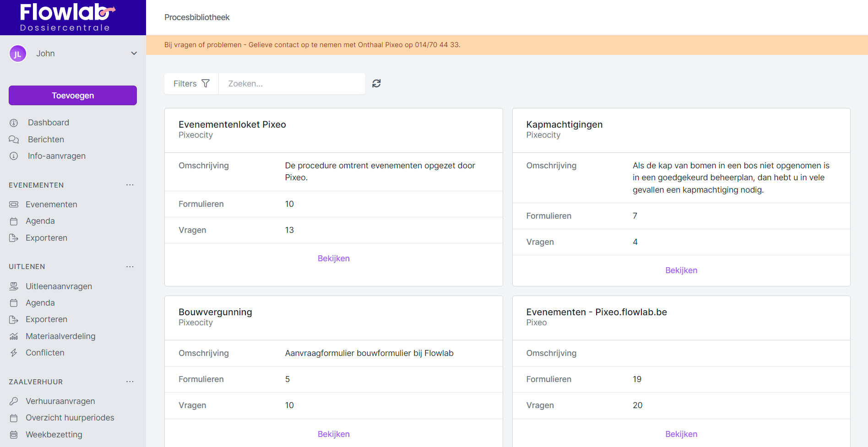Screen dimensions: 868x447
Task: Open the Zaalverhuur section options menu
Action: click(x=130, y=382)
